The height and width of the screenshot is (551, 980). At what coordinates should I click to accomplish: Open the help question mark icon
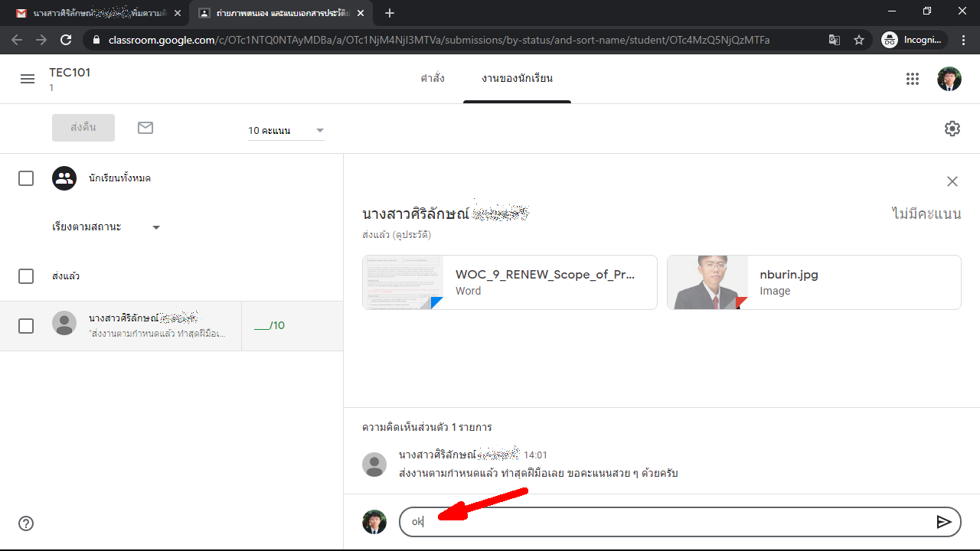click(26, 523)
